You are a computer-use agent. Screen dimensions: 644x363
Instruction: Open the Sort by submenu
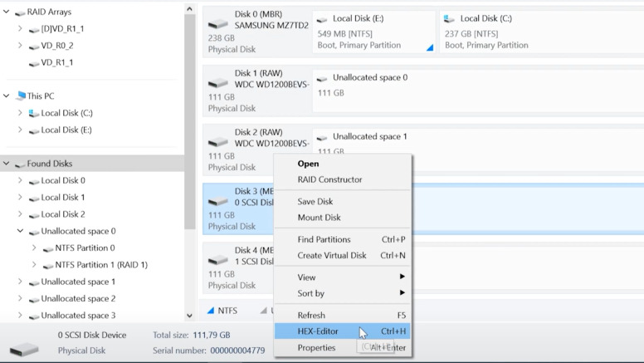pos(342,293)
